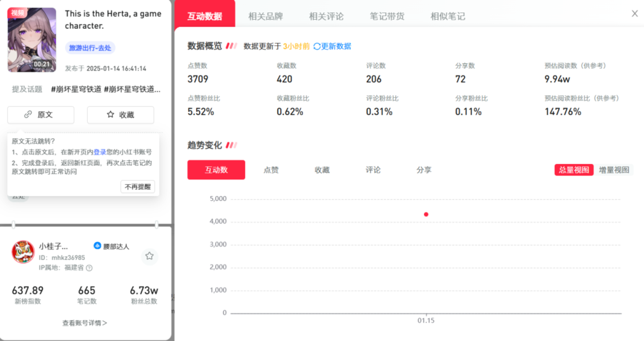Viewport: 644px width, 341px height.
Task: Click the refresh icon next to 更新数据
Action: [x=317, y=46]
